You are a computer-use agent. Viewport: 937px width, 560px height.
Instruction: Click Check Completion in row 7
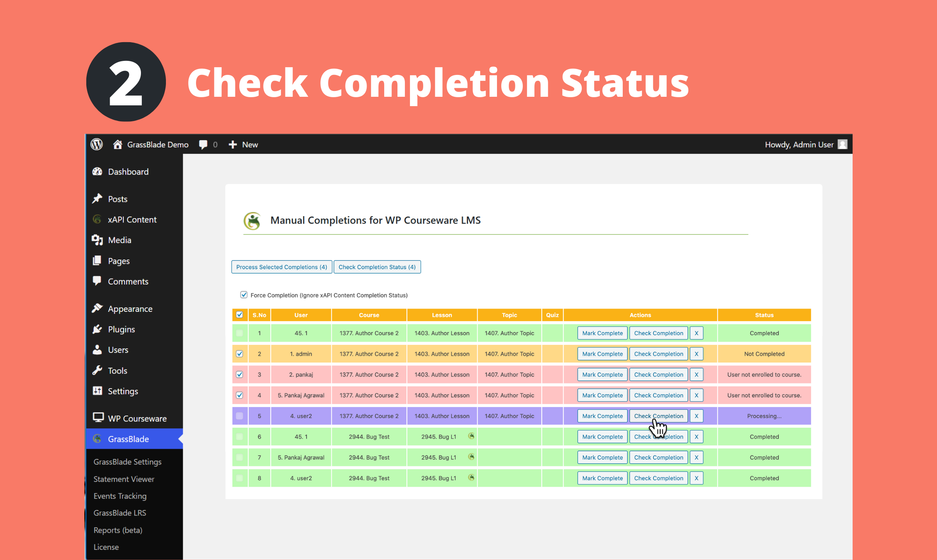coord(659,457)
